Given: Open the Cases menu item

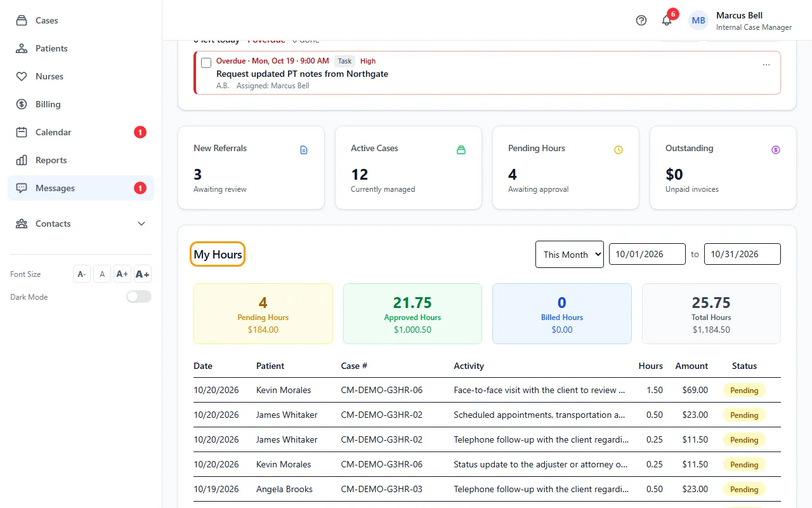Looking at the screenshot, I should (x=81, y=20).
